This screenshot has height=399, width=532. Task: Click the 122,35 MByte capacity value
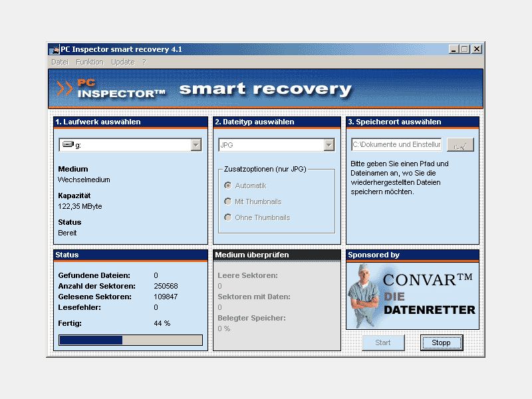[x=80, y=206]
